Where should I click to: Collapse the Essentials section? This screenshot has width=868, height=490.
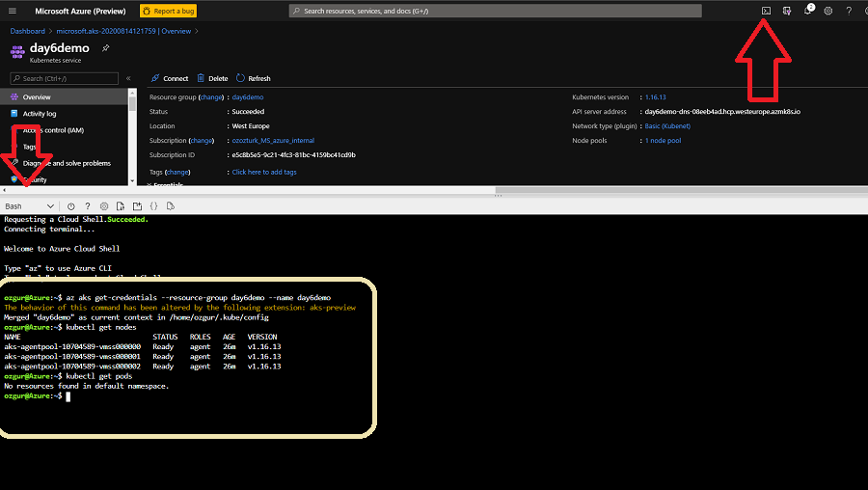click(149, 183)
